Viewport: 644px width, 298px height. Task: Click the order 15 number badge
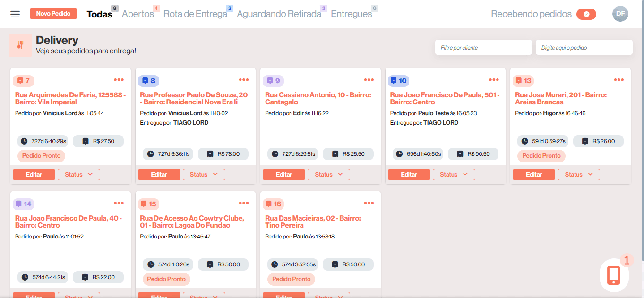[x=149, y=204]
